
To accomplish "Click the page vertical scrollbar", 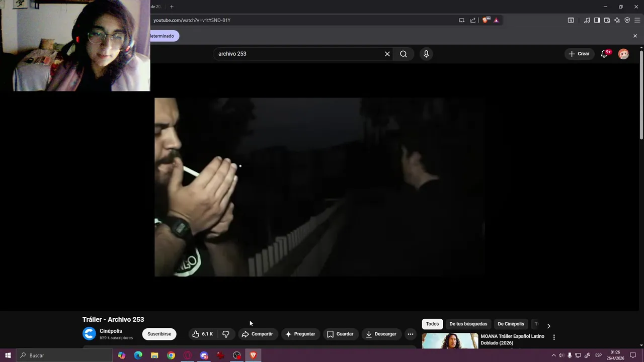I will pyautogui.click(x=641, y=96).
